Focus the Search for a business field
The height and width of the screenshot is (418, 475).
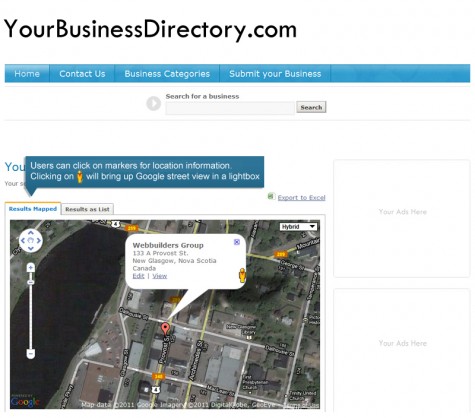pyautogui.click(x=230, y=108)
